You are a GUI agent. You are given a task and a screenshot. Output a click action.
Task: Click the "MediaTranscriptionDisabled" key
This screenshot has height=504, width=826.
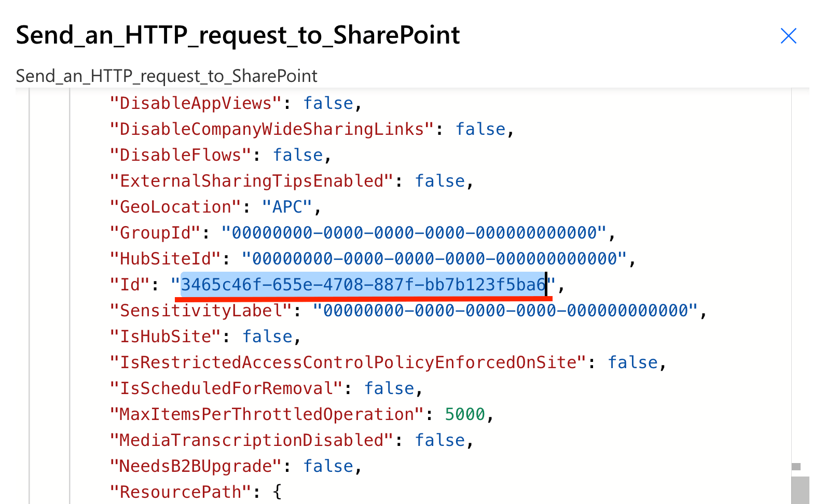click(x=252, y=440)
